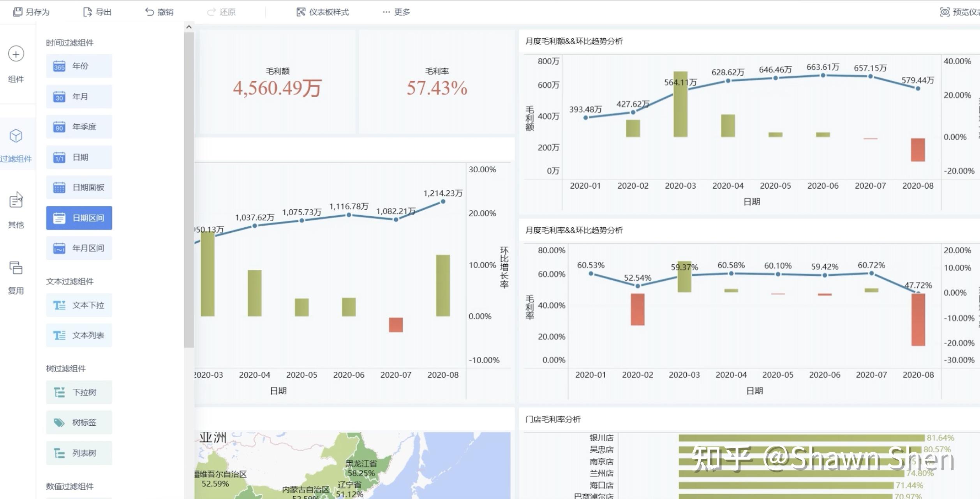The height and width of the screenshot is (499, 980).
Task: Add 文本下拉 dropdown filter component
Action: tap(79, 305)
